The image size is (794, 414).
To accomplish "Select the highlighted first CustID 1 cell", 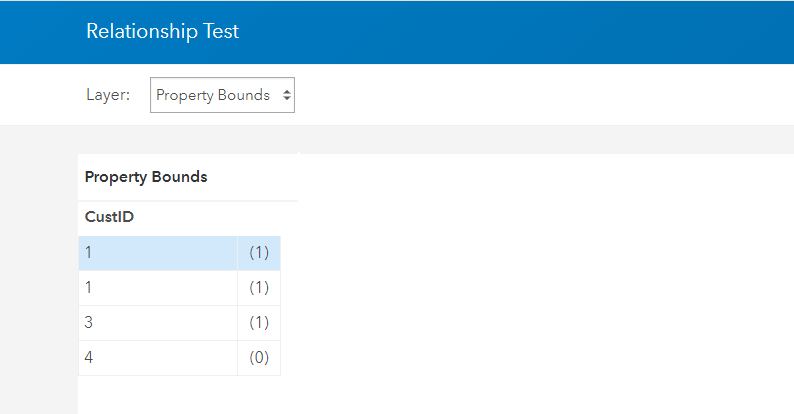I will pyautogui.click(x=157, y=253).
